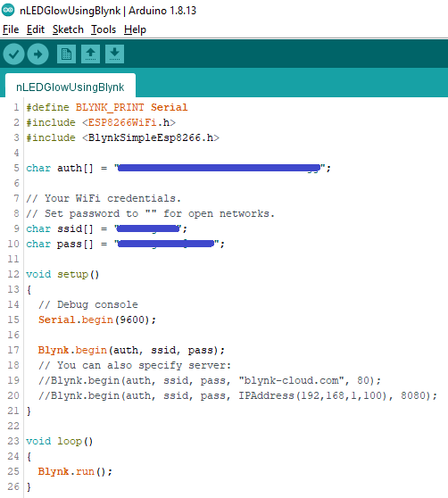Viewport: 448px width, 498px height.
Task: Click the 'Set password to' comment line
Action: point(150,213)
